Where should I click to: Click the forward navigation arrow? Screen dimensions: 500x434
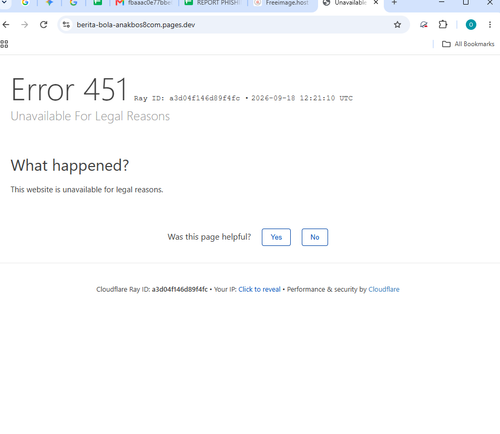pos(25,25)
